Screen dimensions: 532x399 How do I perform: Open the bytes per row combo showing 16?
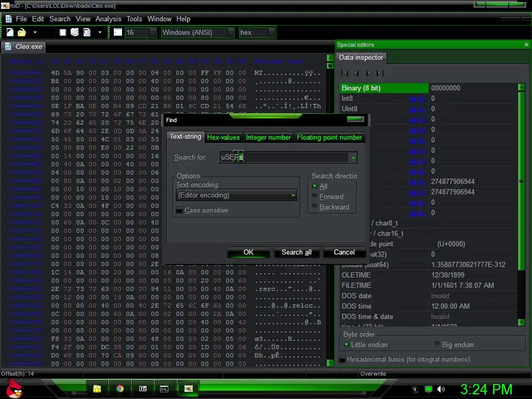pyautogui.click(x=140, y=33)
